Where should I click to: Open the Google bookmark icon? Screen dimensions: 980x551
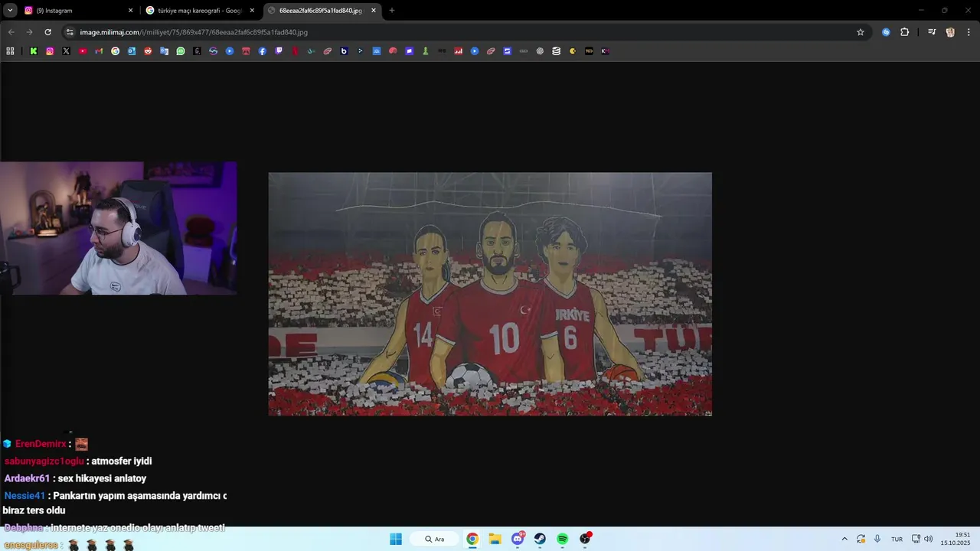[115, 51]
